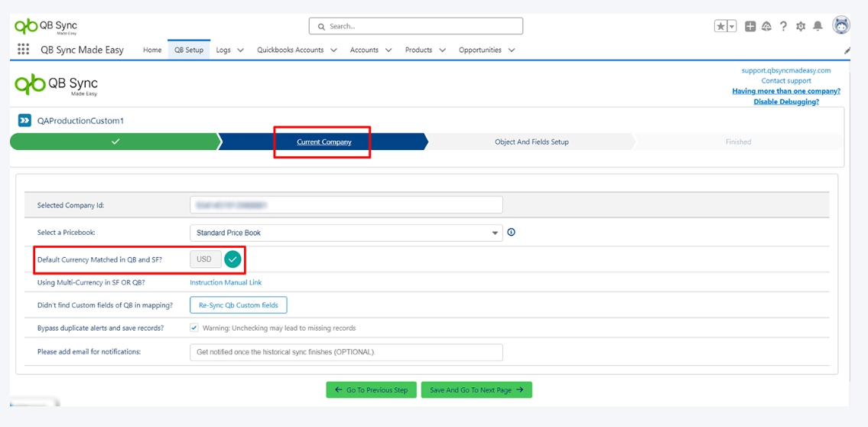Open the user profile avatar
Image resolution: width=868 pixels, height=427 pixels.
841,25
